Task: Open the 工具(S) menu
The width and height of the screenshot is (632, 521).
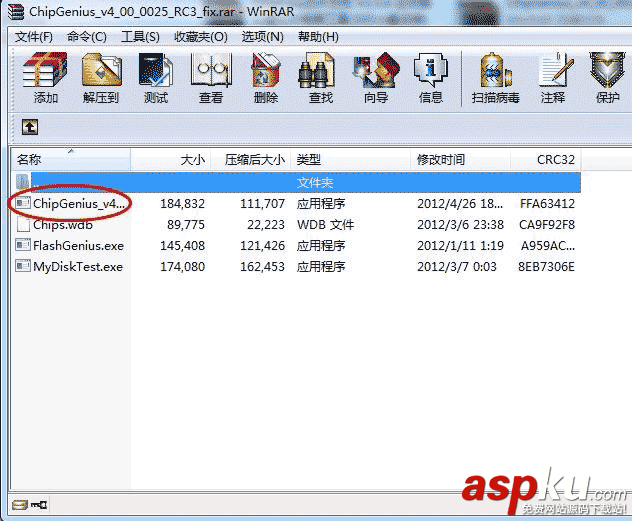Action: click(x=140, y=37)
